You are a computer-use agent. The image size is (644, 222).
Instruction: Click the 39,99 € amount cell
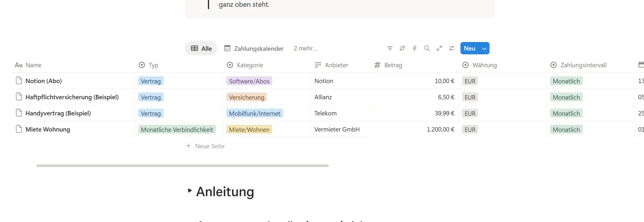[x=414, y=113]
